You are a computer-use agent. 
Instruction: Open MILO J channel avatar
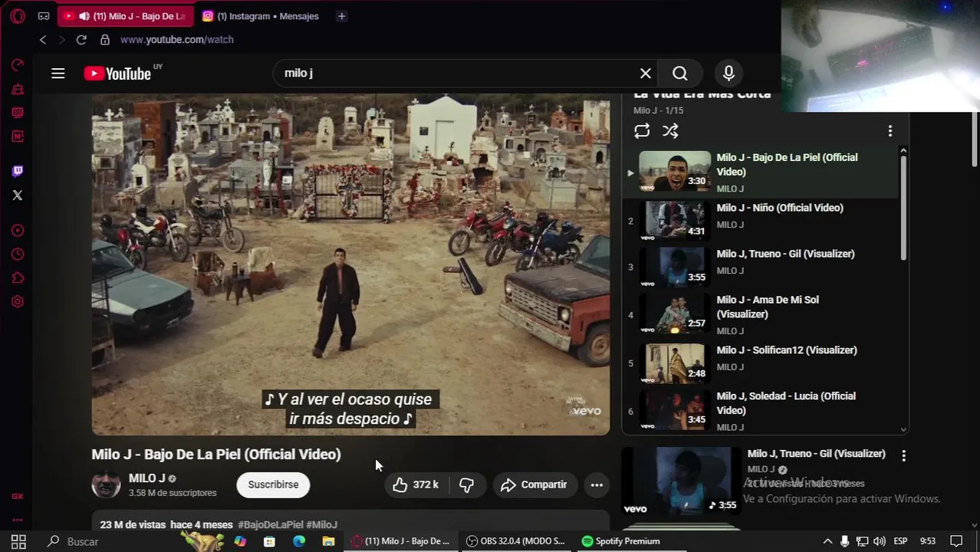[106, 485]
